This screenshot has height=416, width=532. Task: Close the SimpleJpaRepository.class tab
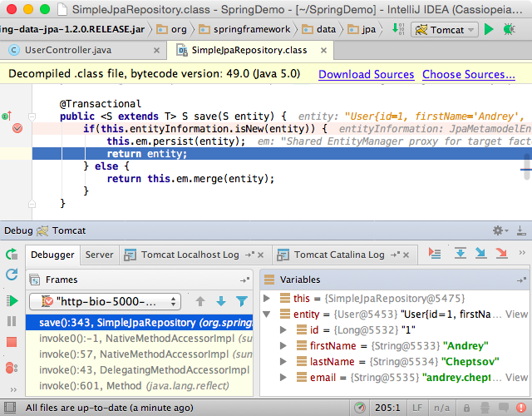[323, 51]
